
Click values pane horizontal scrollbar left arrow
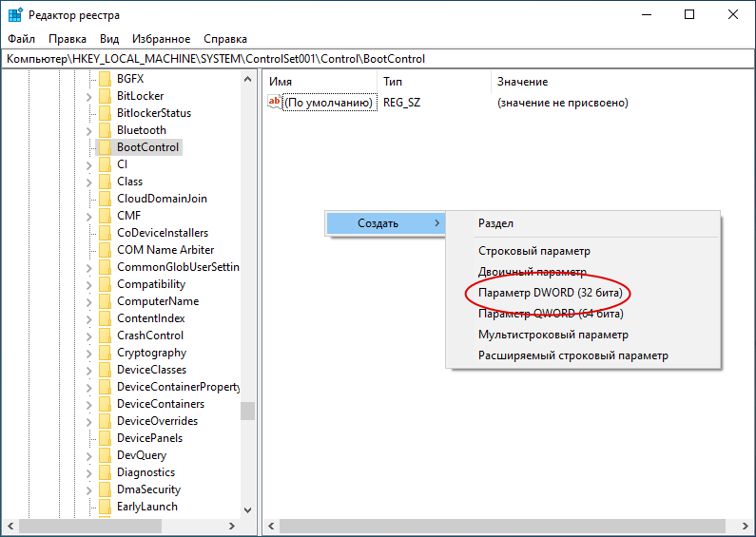[271, 526]
